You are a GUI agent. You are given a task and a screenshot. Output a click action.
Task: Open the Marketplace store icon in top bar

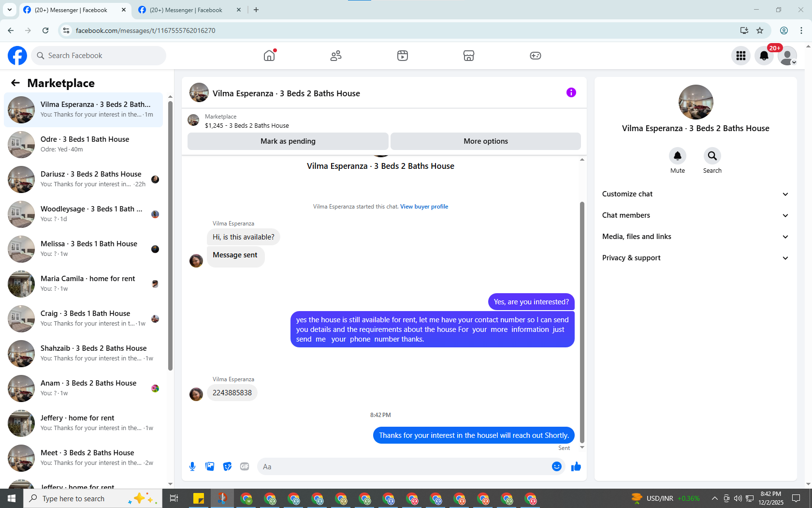click(x=469, y=56)
